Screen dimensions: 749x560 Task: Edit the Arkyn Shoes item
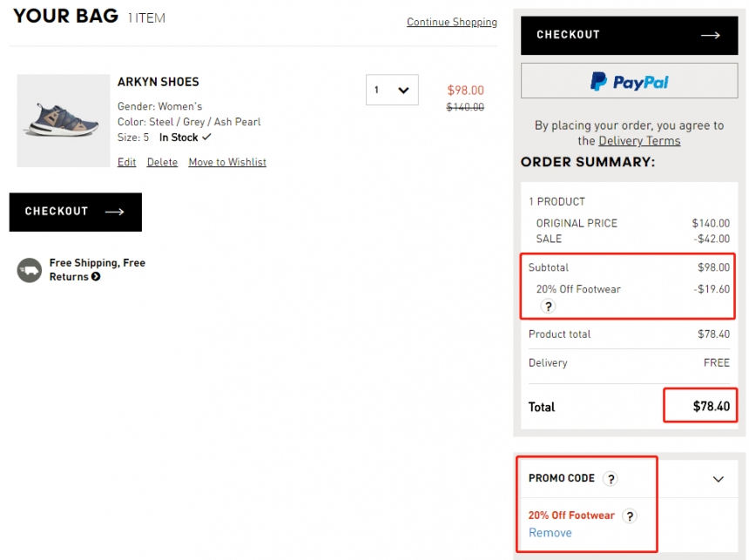(126, 162)
